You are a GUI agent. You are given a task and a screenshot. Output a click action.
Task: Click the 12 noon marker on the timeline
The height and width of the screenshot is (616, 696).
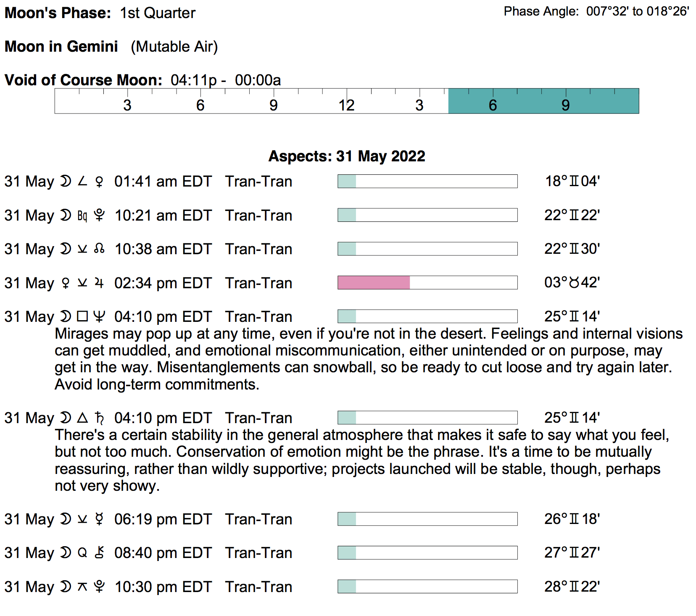click(347, 105)
